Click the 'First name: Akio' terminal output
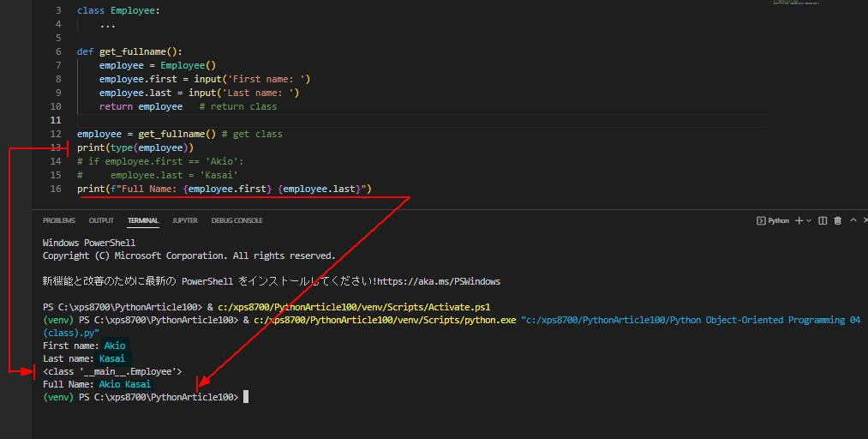This screenshot has height=439, width=868. point(84,346)
